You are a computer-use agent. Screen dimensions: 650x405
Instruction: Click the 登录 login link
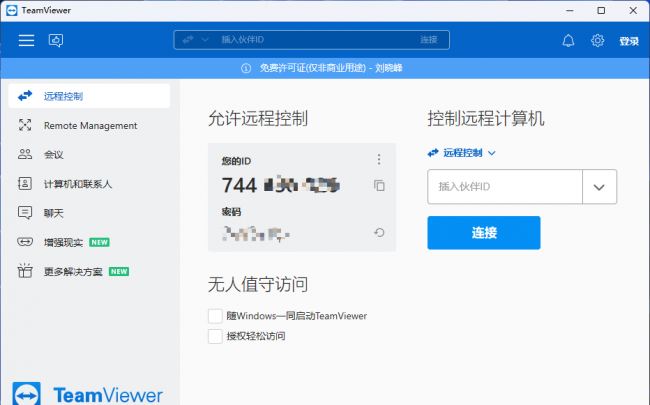[x=629, y=41]
